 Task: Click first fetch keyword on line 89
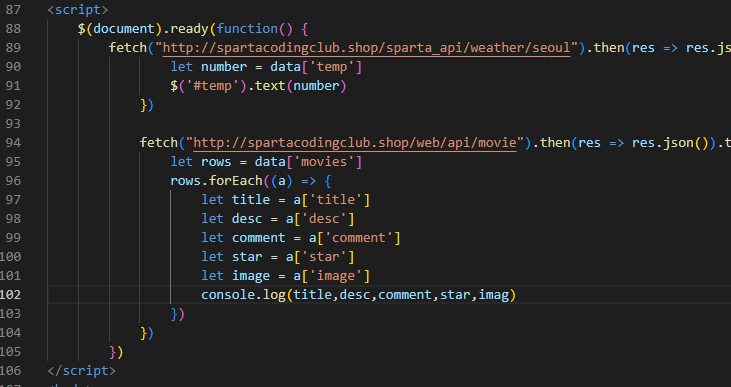(x=128, y=48)
